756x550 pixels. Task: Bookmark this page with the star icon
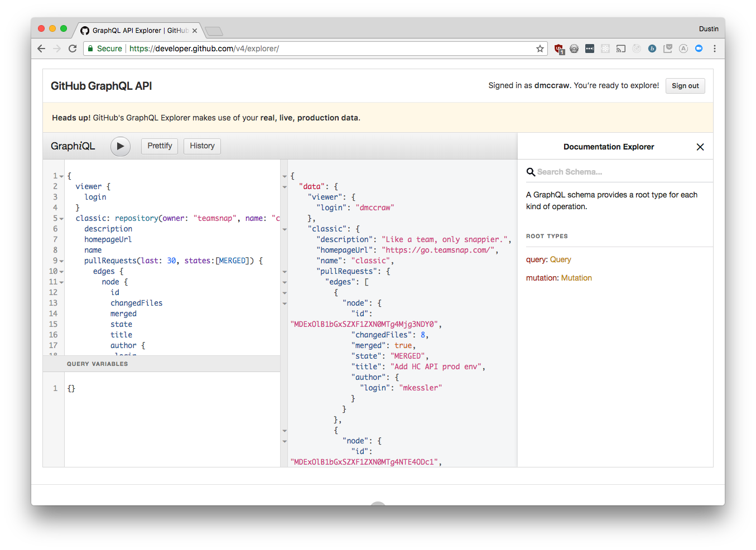pyautogui.click(x=540, y=49)
